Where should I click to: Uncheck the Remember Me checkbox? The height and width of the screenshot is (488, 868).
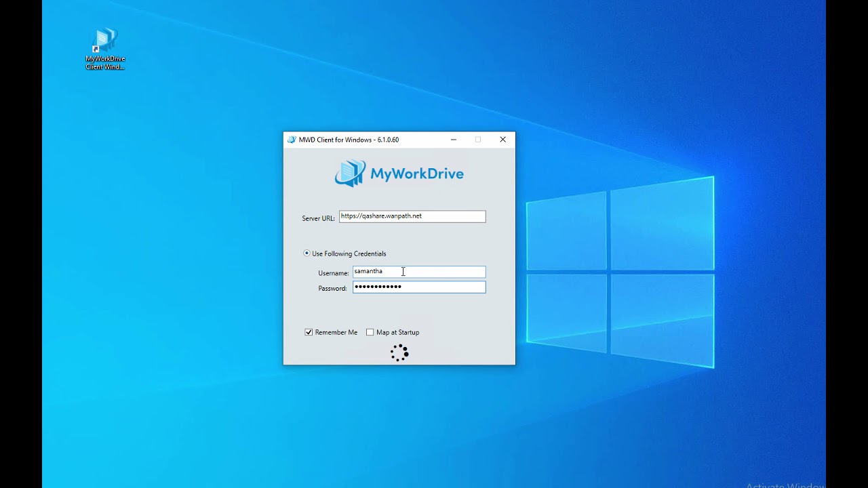pyautogui.click(x=309, y=332)
